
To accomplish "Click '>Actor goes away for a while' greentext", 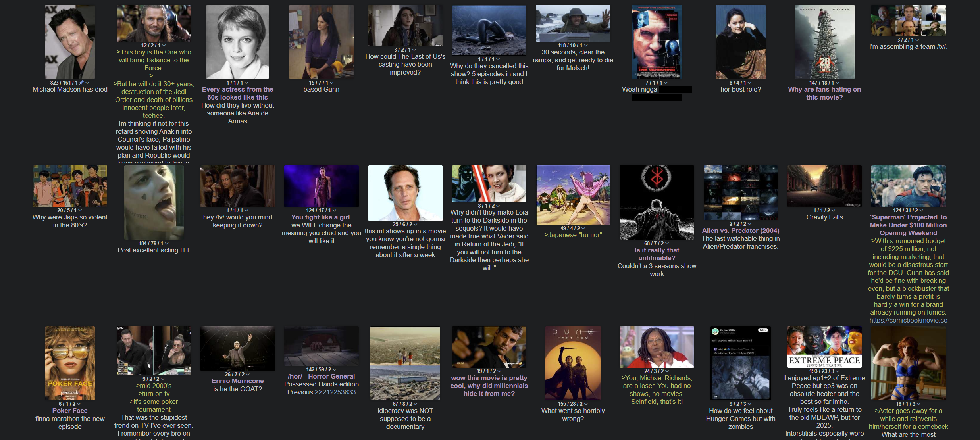I will pyautogui.click(x=908, y=419).
